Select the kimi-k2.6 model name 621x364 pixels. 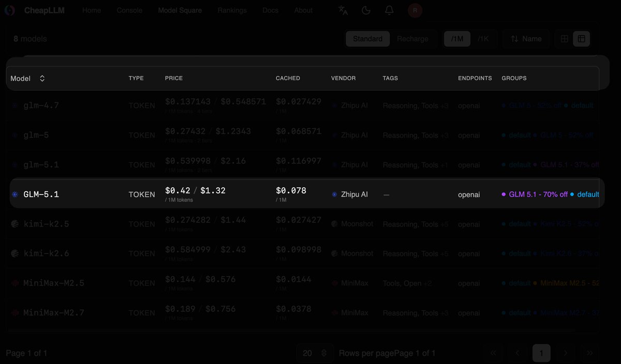[x=47, y=253]
